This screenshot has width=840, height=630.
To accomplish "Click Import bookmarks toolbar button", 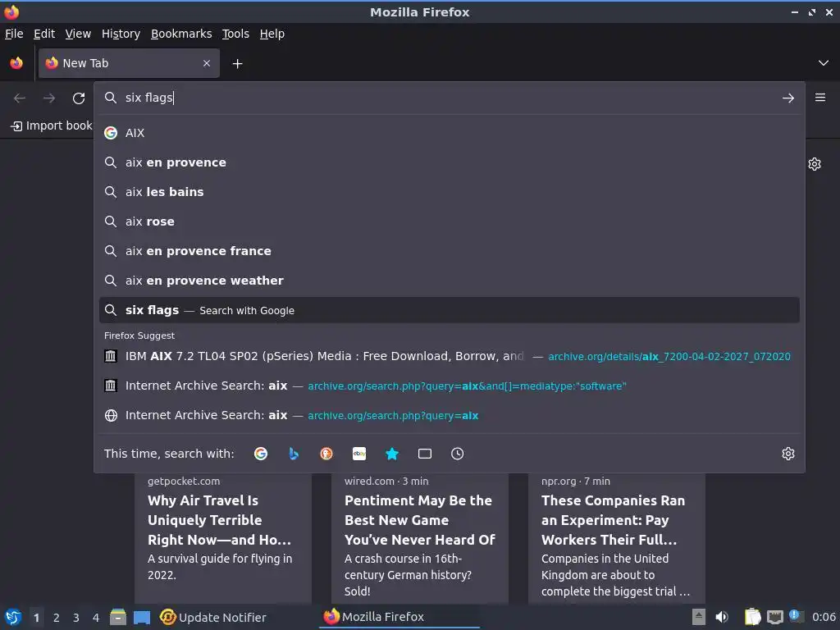I will (x=52, y=126).
